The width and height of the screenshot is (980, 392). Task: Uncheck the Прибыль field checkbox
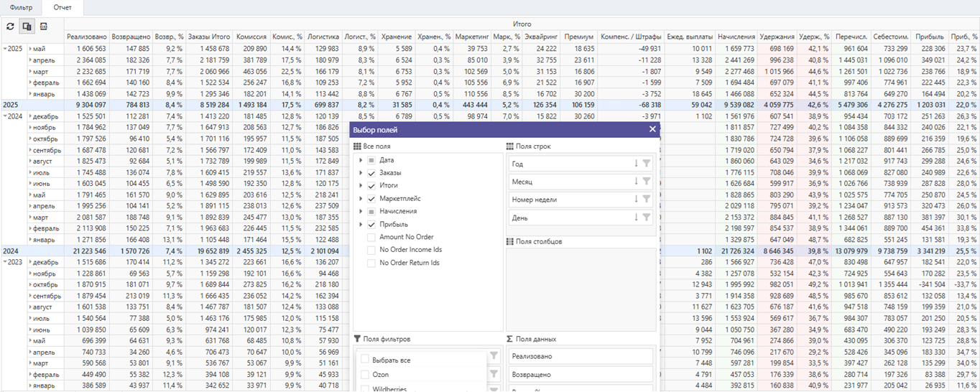(371, 225)
